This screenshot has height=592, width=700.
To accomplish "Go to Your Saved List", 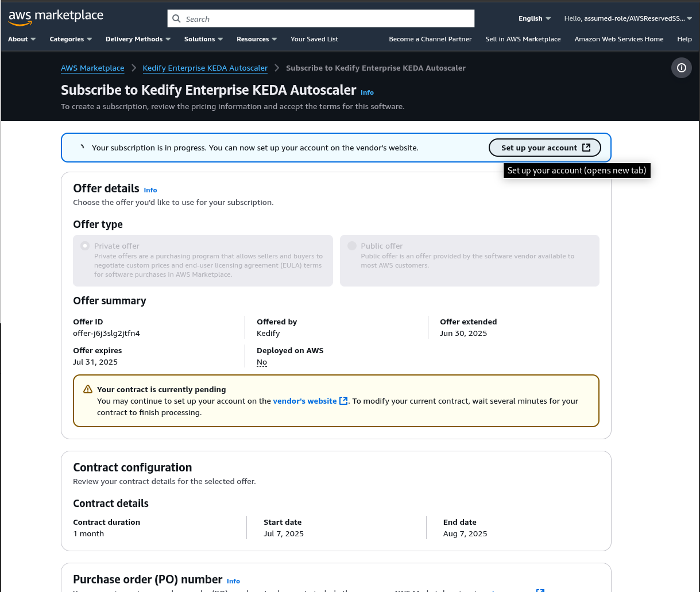I will click(x=315, y=39).
